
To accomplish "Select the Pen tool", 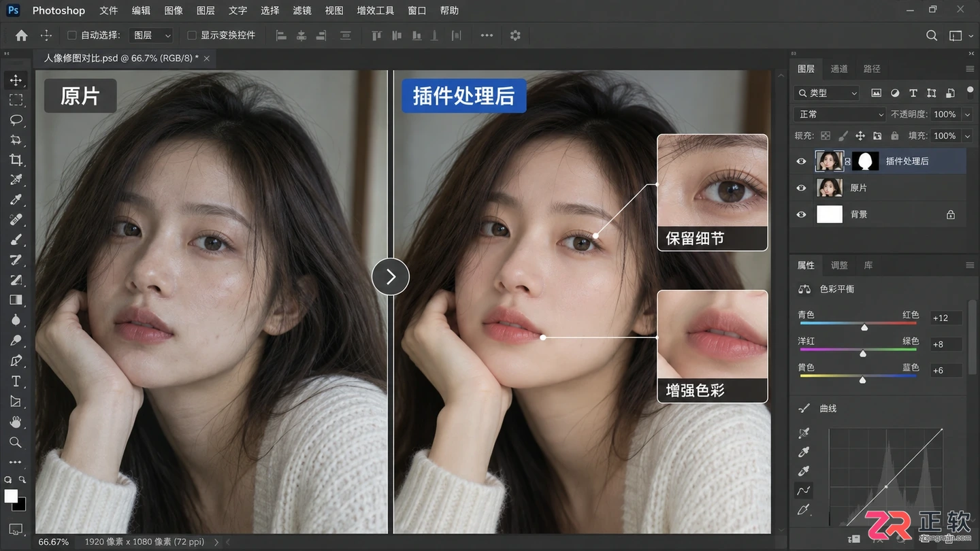I will [16, 361].
